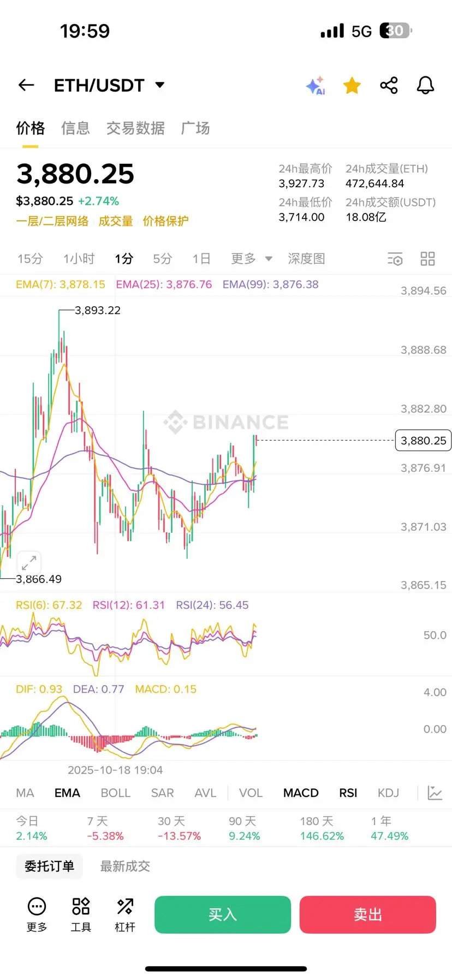452x980 pixels.
Task: Open the 广场 tab
Action: [x=195, y=128]
